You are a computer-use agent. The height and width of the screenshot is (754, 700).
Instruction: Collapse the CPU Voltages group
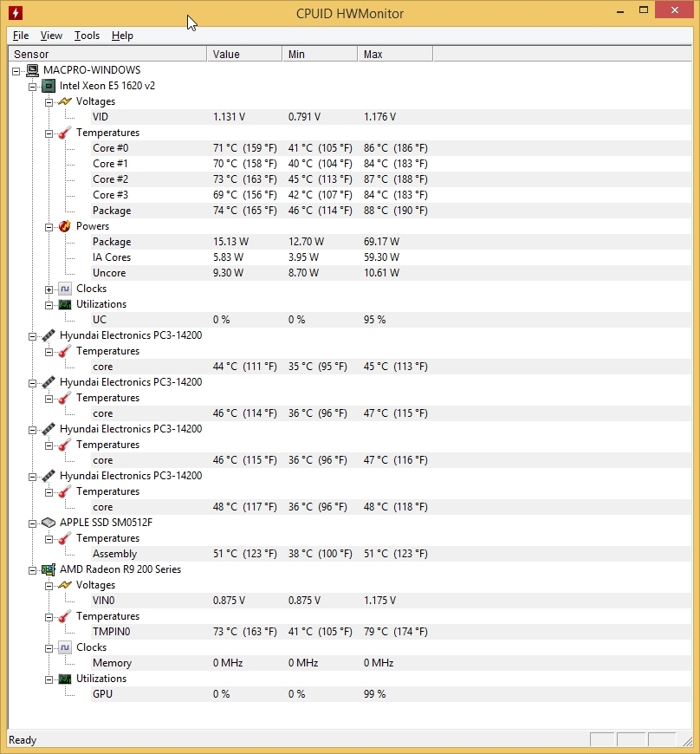tap(49, 102)
